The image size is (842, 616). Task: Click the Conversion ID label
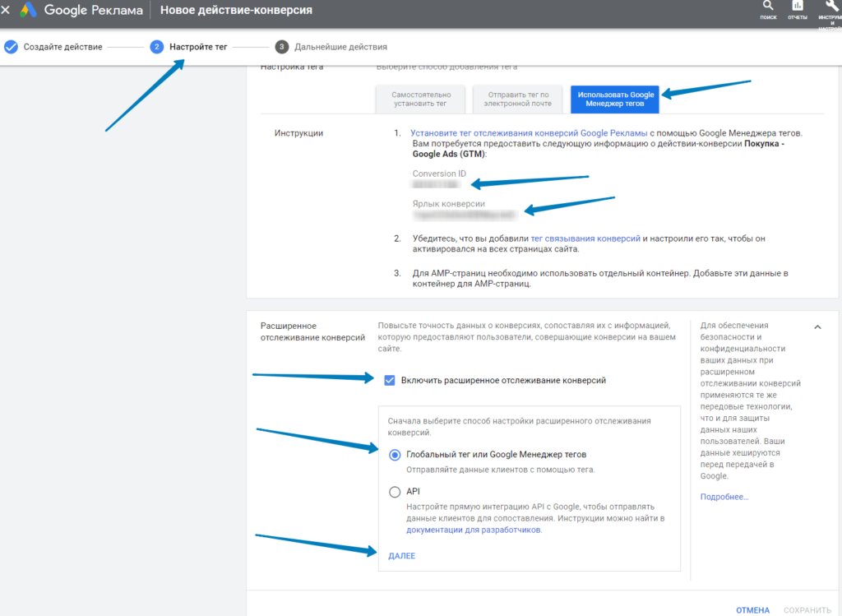[439, 174]
